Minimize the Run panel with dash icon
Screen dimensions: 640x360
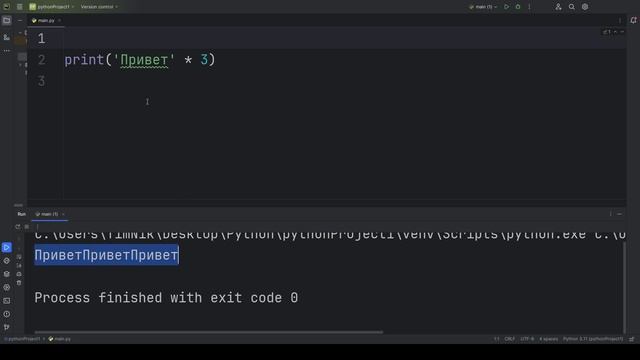pos(620,214)
